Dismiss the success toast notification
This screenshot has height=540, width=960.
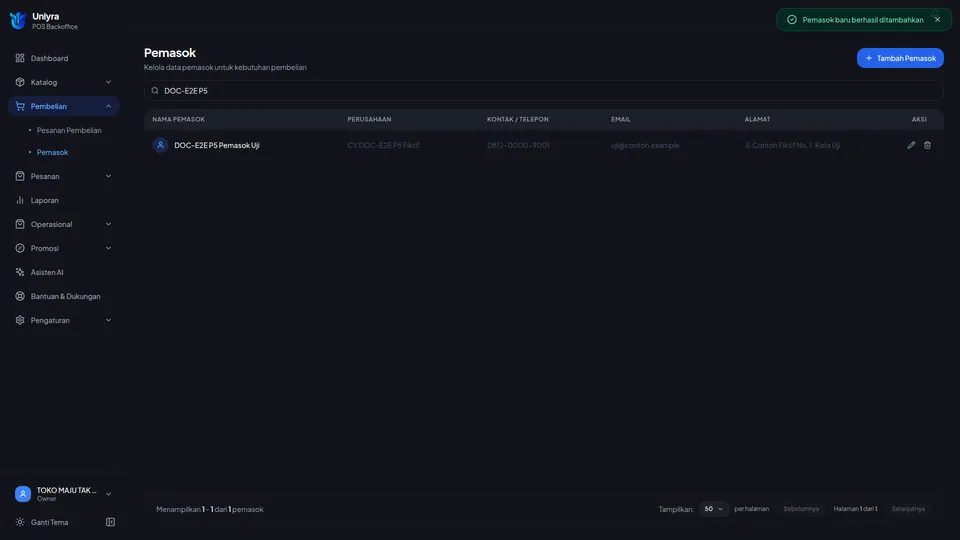tap(937, 20)
